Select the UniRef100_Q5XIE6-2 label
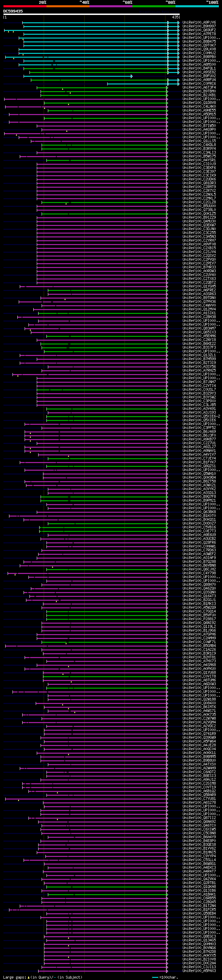Image resolution: width=222 pixels, height=980 pixels. (201, 416)
